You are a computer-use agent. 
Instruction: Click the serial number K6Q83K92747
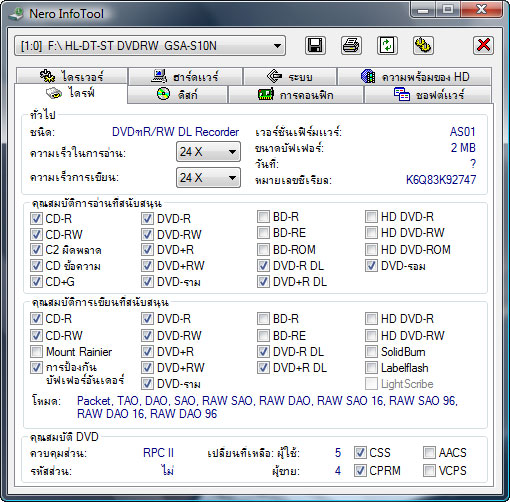[x=441, y=180]
